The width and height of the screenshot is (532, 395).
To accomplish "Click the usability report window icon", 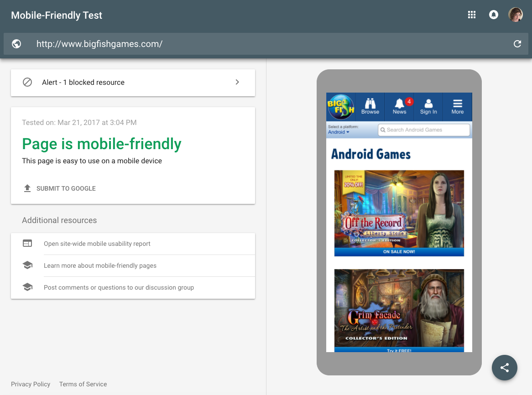I will 27,244.
